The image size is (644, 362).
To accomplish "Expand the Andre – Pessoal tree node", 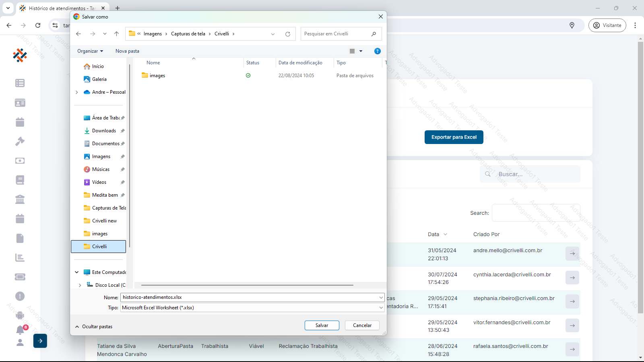I will point(77,92).
